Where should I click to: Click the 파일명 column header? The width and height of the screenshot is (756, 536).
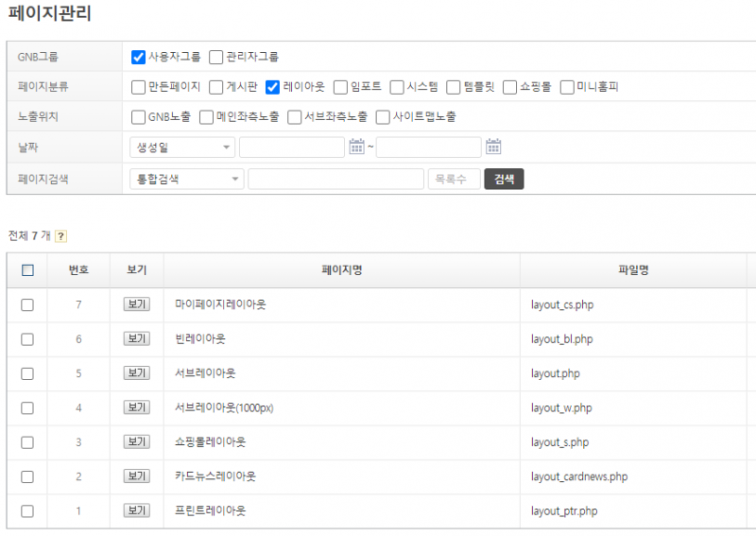(630, 270)
